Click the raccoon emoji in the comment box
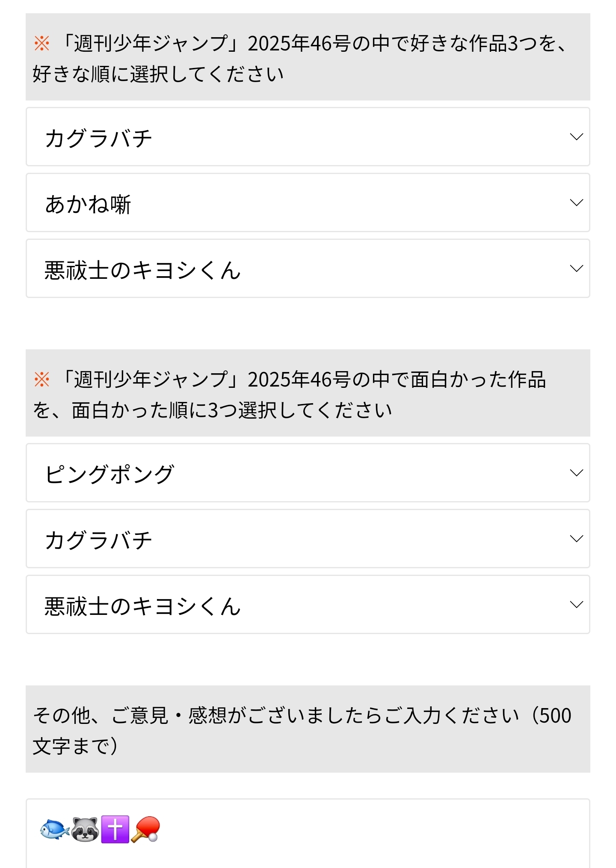This screenshot has width=616, height=868. point(85,830)
